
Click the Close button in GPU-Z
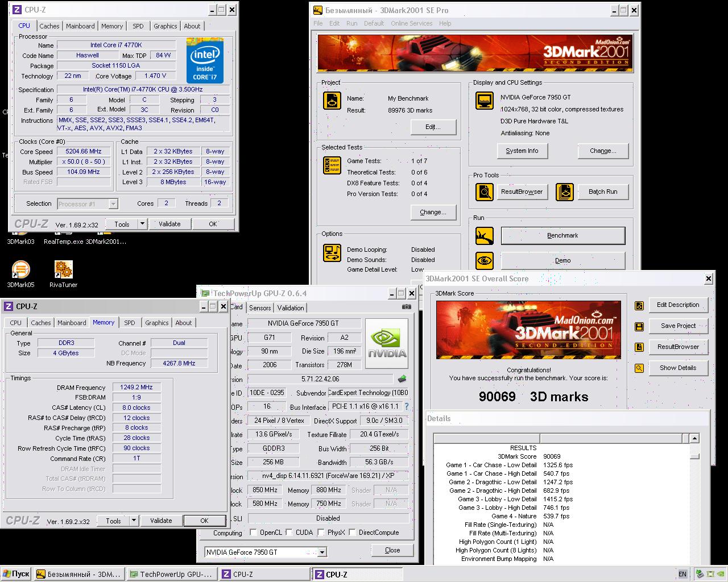coord(392,550)
